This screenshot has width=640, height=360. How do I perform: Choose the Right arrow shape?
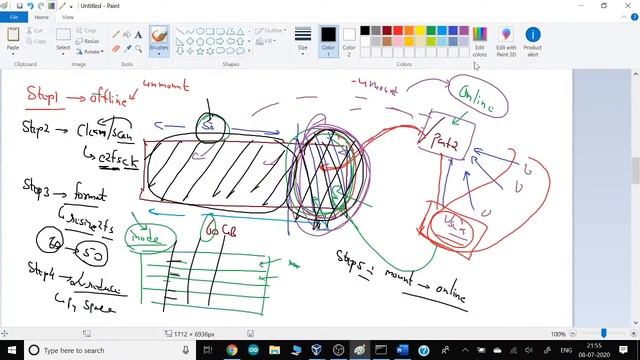point(220,41)
